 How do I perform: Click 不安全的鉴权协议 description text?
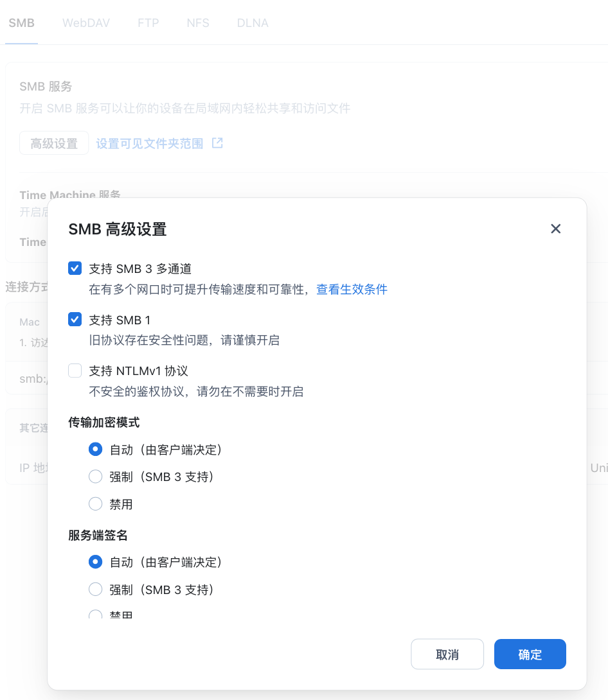[196, 392]
